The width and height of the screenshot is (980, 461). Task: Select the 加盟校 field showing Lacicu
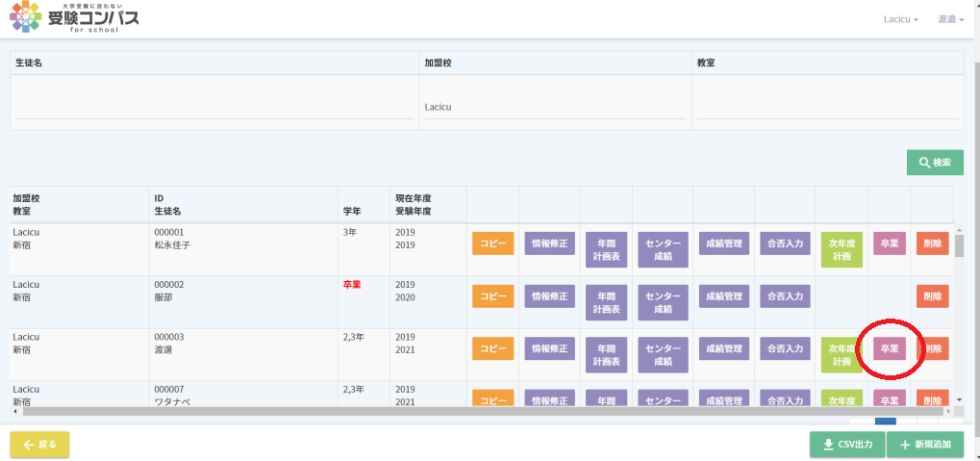(555, 107)
